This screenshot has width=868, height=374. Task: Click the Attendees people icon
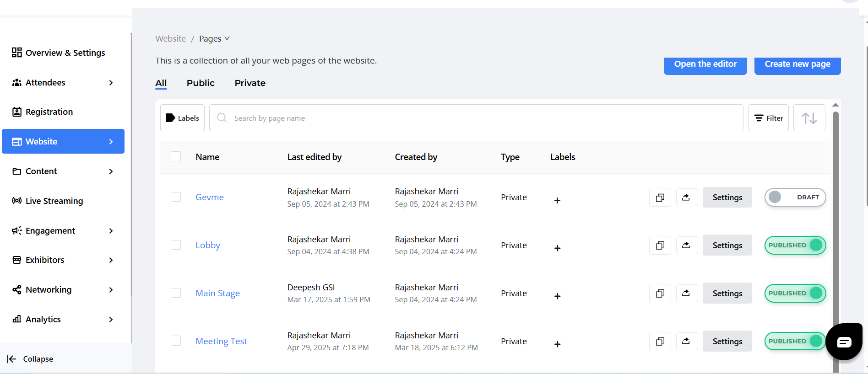[x=17, y=82]
